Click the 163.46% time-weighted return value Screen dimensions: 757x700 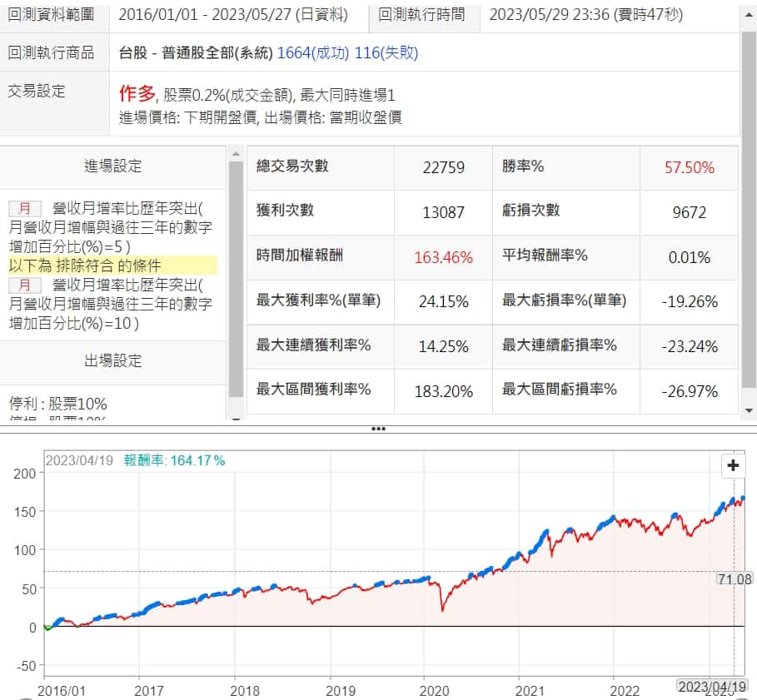click(443, 257)
